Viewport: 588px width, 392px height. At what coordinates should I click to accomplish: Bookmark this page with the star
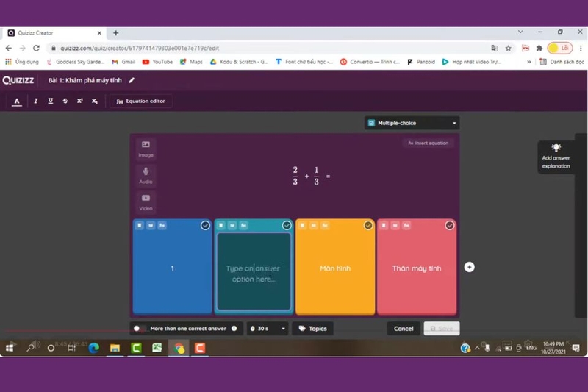tap(508, 48)
